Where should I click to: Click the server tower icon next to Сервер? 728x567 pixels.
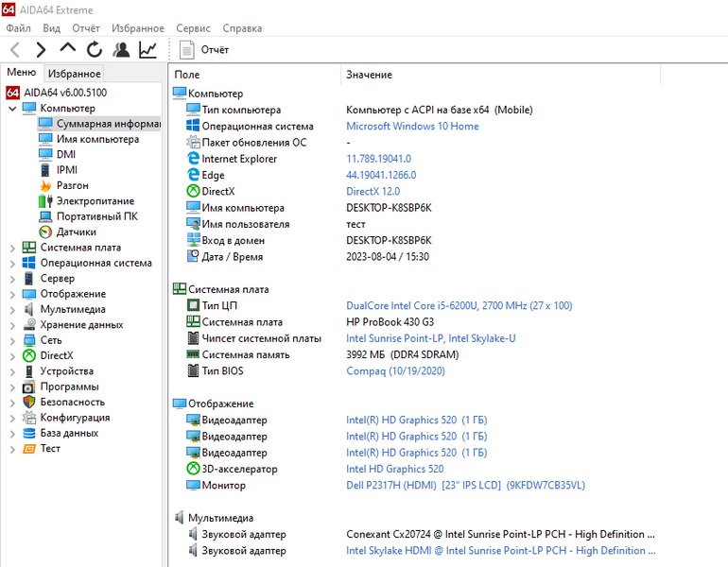(29, 279)
